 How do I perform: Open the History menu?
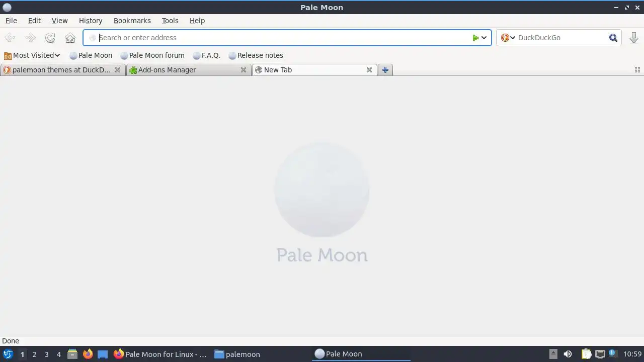[91, 21]
